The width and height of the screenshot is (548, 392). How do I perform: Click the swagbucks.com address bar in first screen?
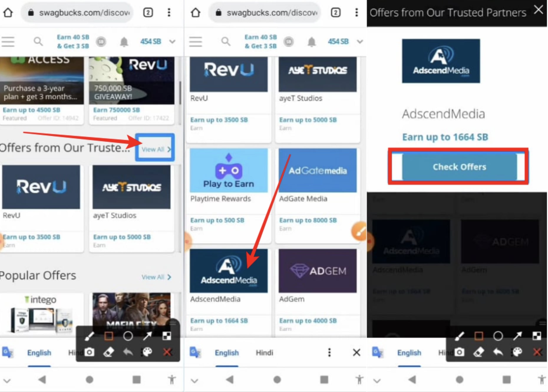pos(77,12)
